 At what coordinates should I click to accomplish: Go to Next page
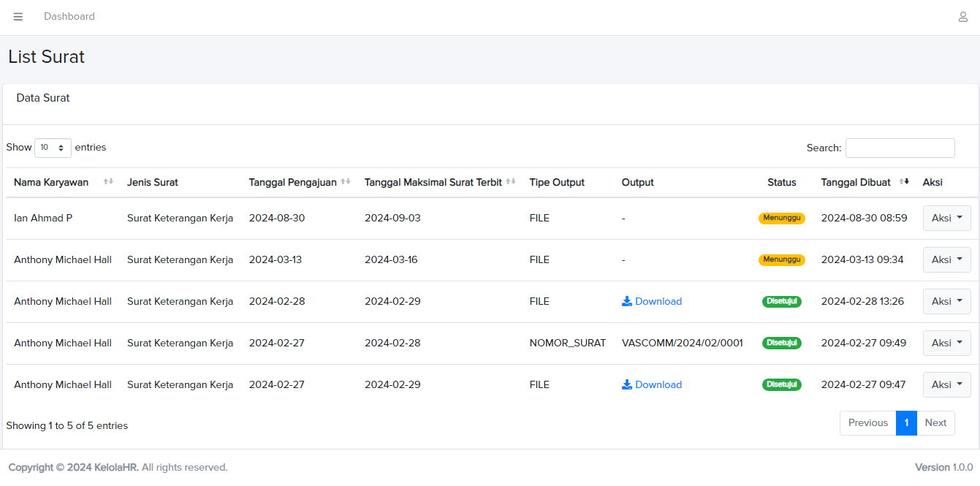(x=935, y=423)
